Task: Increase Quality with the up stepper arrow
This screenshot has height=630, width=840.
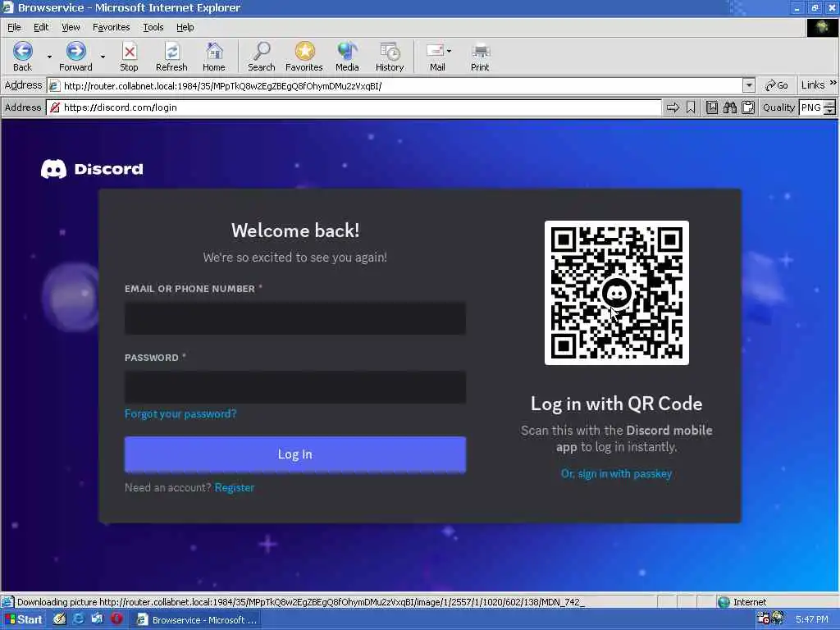Action: click(x=830, y=104)
